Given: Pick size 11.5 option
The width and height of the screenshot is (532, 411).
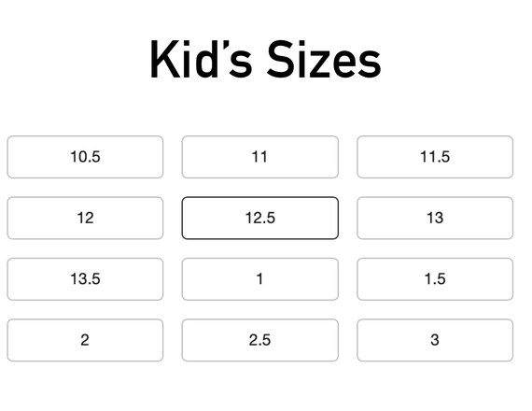Looking at the screenshot, I should [x=435, y=157].
